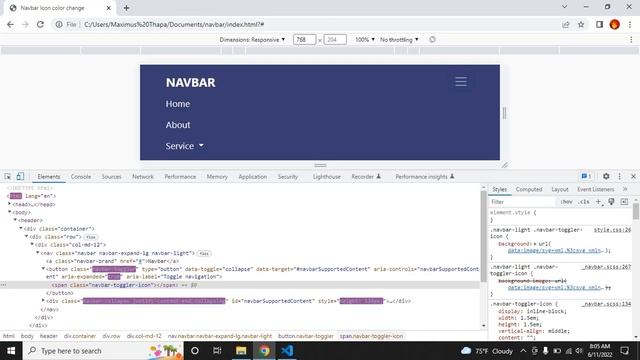Image resolution: width=640 pixels, height=360 pixels.
Task: Open the Lighthouse tab
Action: click(x=327, y=176)
